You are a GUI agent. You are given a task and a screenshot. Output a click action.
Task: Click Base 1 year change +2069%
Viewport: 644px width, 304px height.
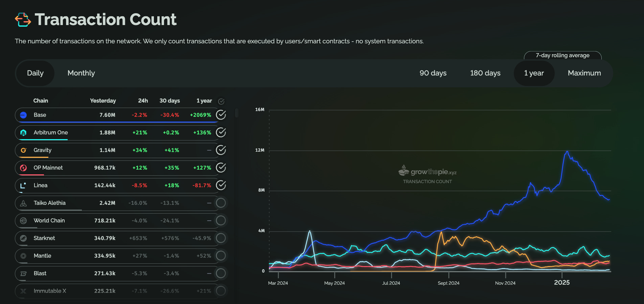click(201, 115)
